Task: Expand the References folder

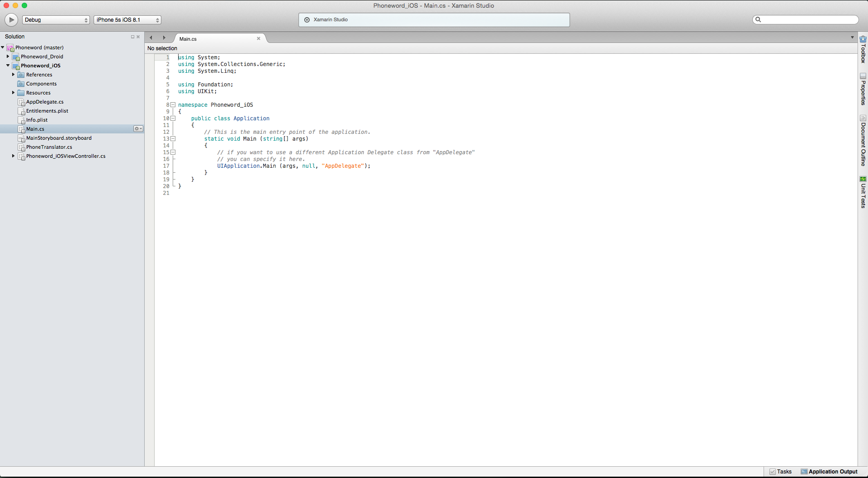Action: coord(14,75)
